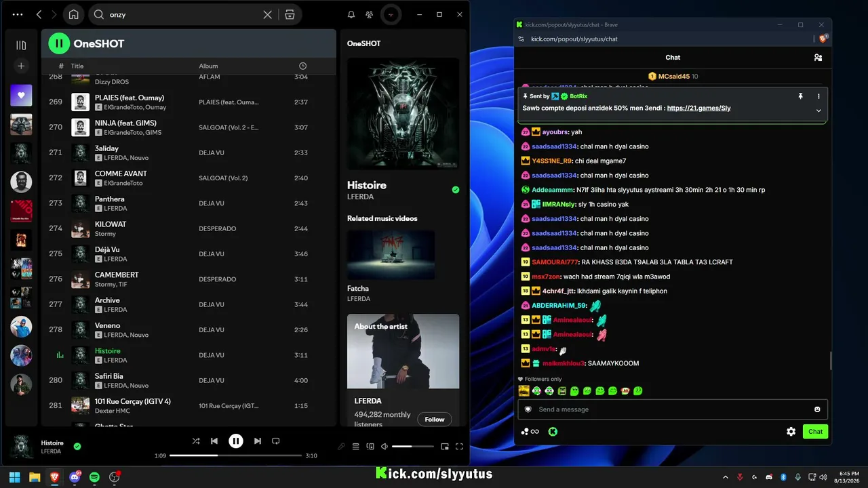Open File Explorer from the taskbar
The image size is (868, 488).
click(x=35, y=477)
